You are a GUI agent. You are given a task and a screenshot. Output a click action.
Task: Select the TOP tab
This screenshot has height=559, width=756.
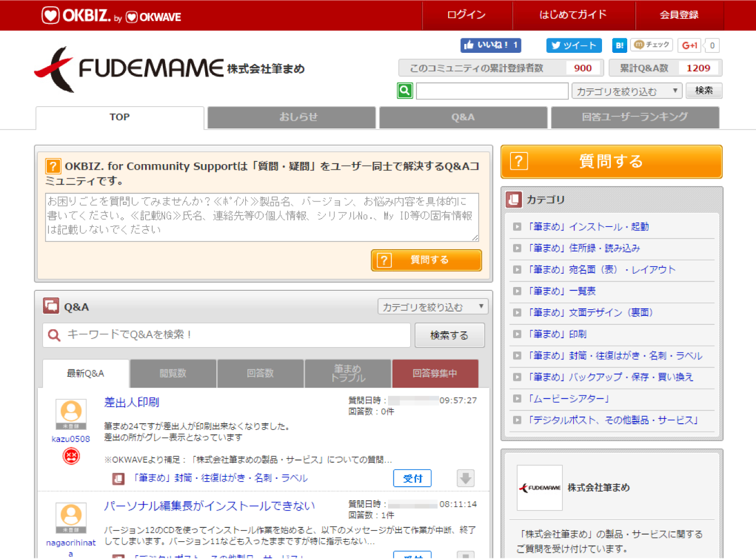click(120, 117)
